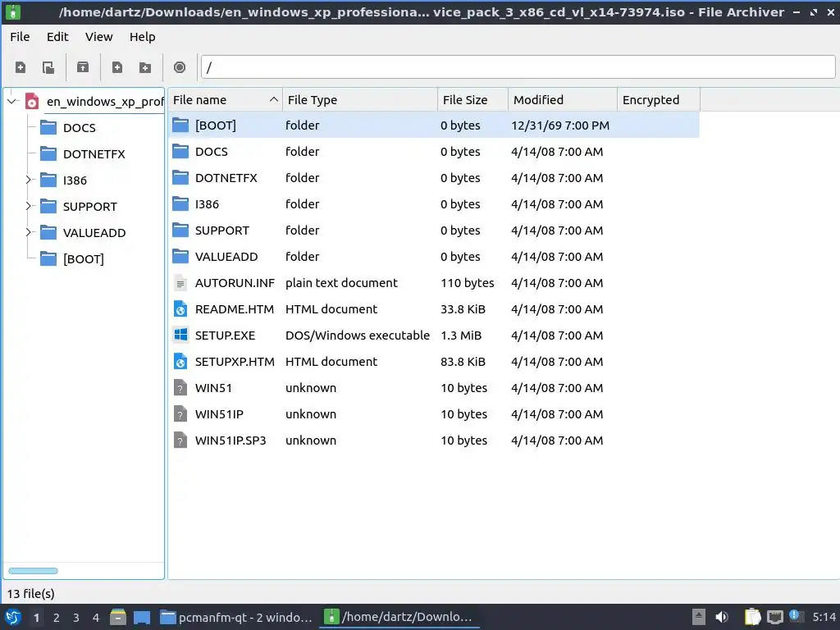
Task: Click the file manager launcher in taskbar
Action: point(118,617)
